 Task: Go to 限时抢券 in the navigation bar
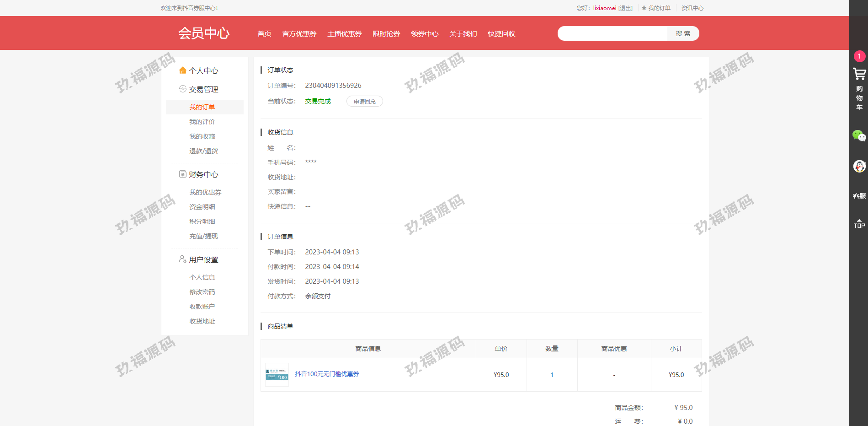coord(386,34)
